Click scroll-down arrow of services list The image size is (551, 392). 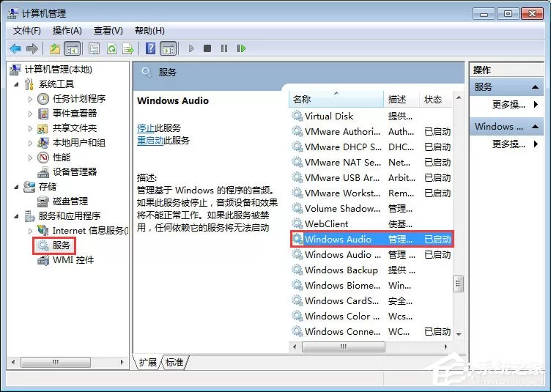[459, 334]
